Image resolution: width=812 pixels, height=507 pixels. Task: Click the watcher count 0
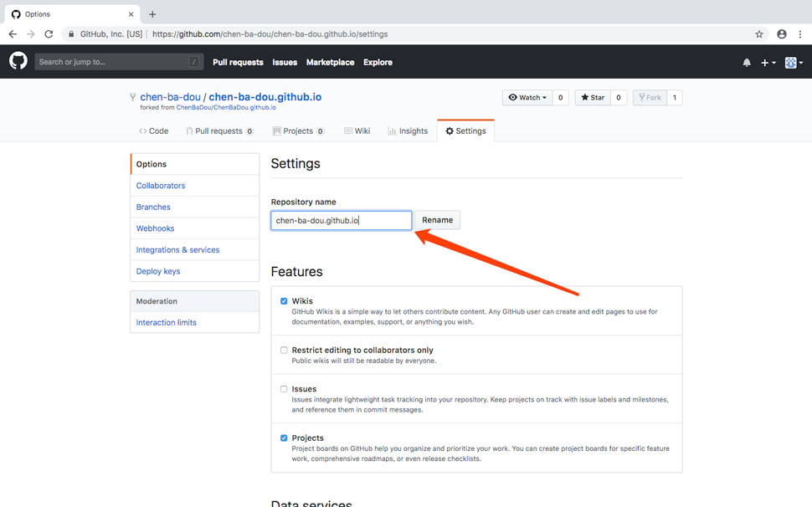click(560, 97)
